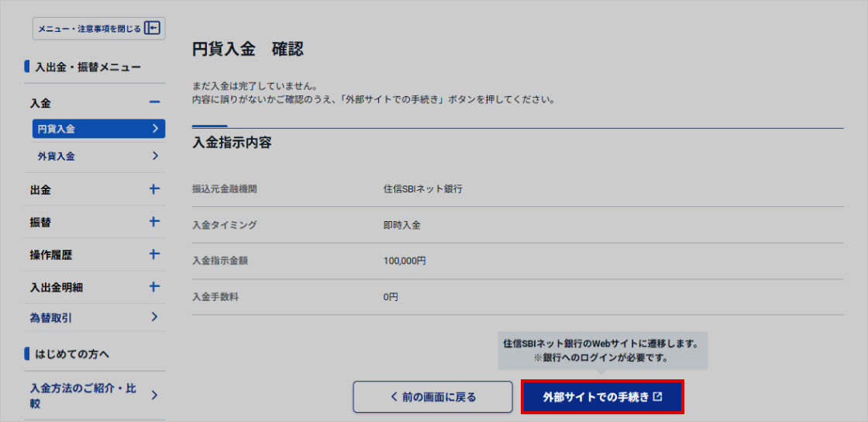Viewport: 868px width, 422px height.
Task: Click the chevron on the highlighted 円貨入金 item
Action: pos(155,129)
